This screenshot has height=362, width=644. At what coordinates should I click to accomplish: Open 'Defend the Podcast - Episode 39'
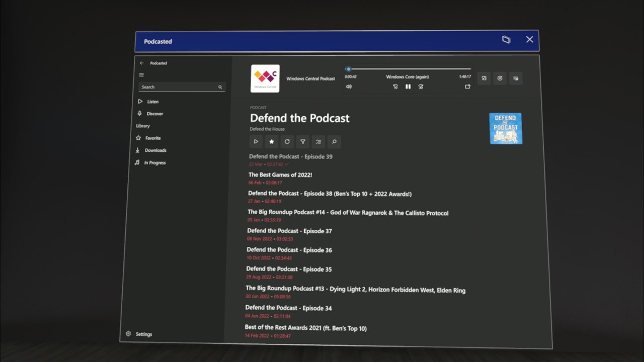pos(291,156)
